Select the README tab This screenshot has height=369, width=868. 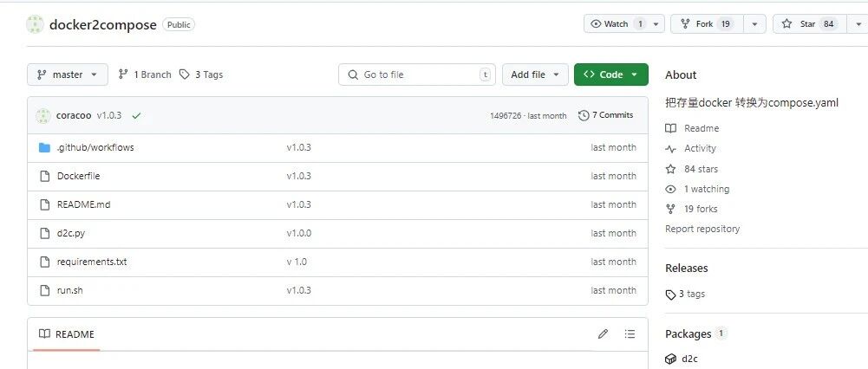(67, 334)
